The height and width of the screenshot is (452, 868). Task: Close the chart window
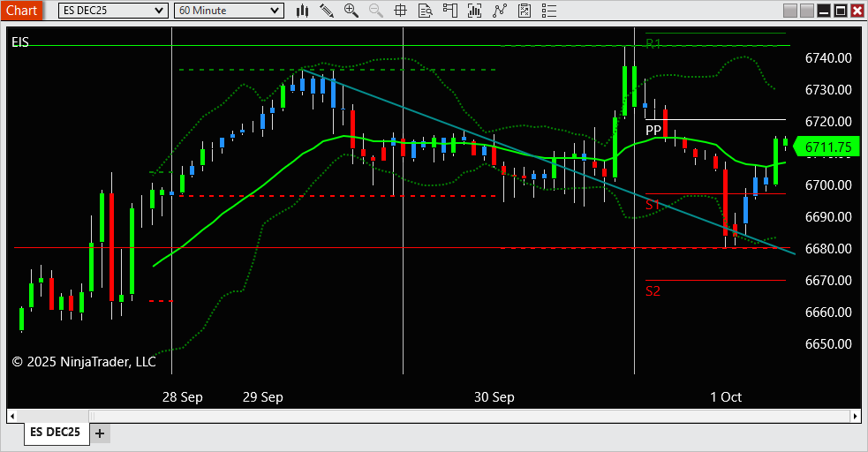(x=857, y=11)
